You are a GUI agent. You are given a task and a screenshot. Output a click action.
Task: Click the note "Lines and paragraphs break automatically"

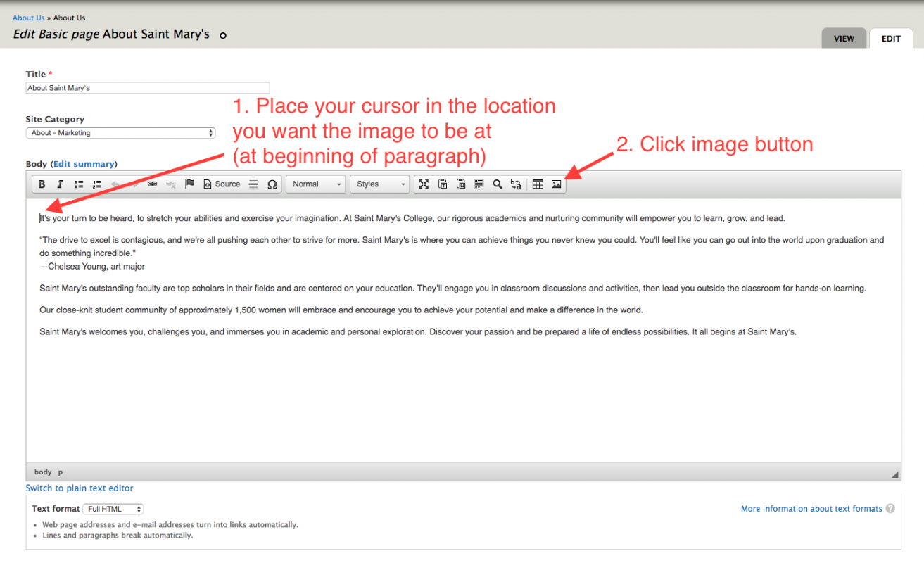pos(118,535)
